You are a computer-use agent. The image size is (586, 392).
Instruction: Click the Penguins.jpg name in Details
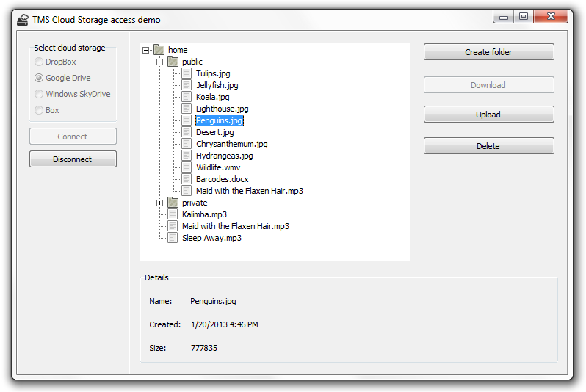tap(213, 301)
